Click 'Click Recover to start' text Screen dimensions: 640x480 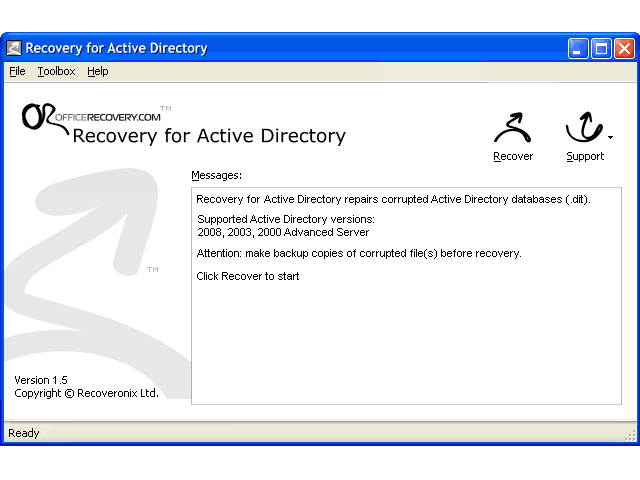pyautogui.click(x=248, y=276)
